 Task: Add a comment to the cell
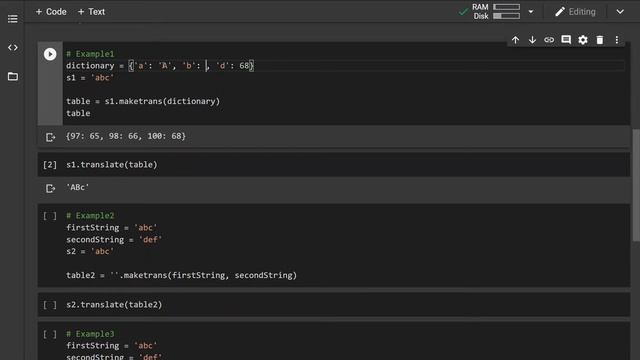pyautogui.click(x=566, y=40)
